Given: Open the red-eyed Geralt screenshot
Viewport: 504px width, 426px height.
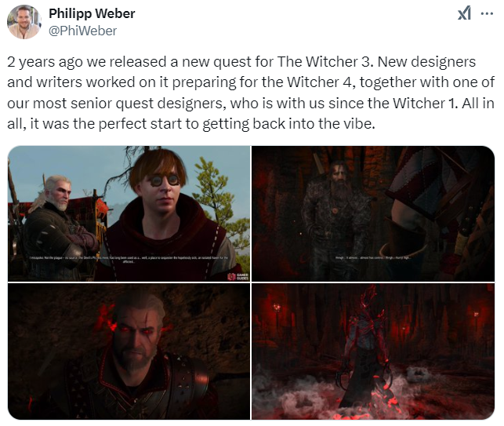Looking at the screenshot, I should pyautogui.click(x=129, y=351).
